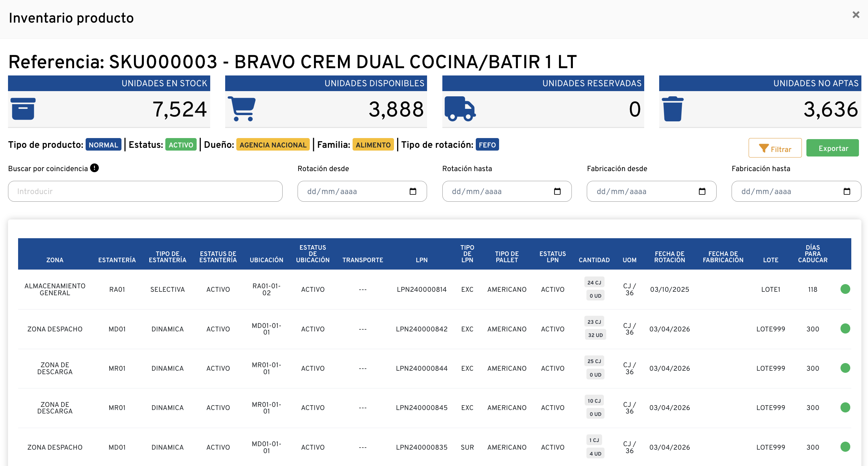Screen dimensions: 868x466
Task: Click info icon beside Buscar por coincidencia
Action: [x=94, y=168]
